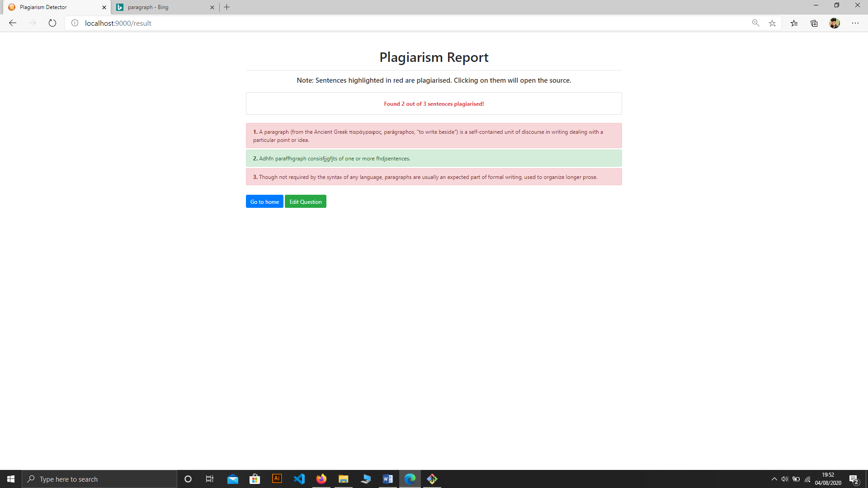The width and height of the screenshot is (868, 488).
Task: Open Microsoft Store taskbar icon
Action: click(255, 479)
